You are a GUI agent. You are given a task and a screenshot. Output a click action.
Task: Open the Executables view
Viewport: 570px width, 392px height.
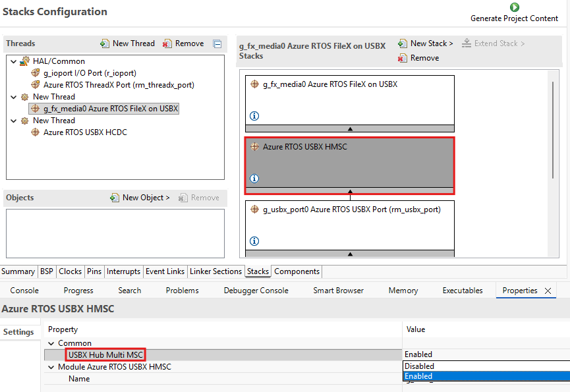click(463, 291)
